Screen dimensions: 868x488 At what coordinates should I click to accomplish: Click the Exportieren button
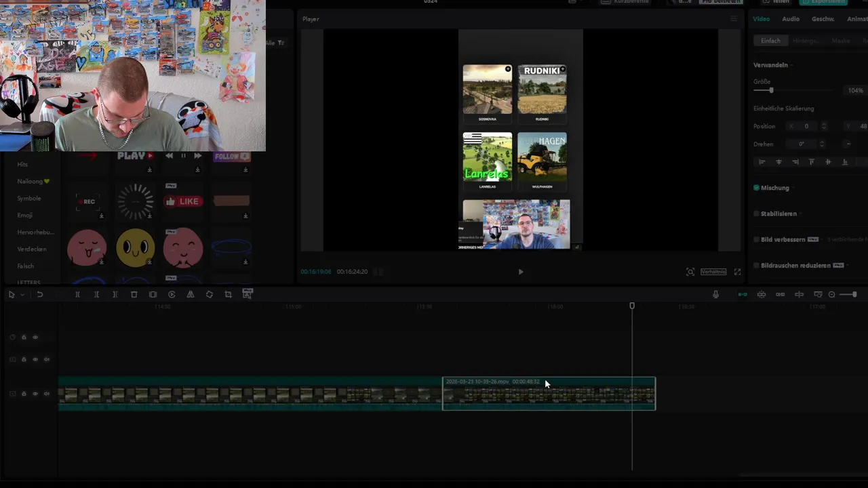point(823,2)
